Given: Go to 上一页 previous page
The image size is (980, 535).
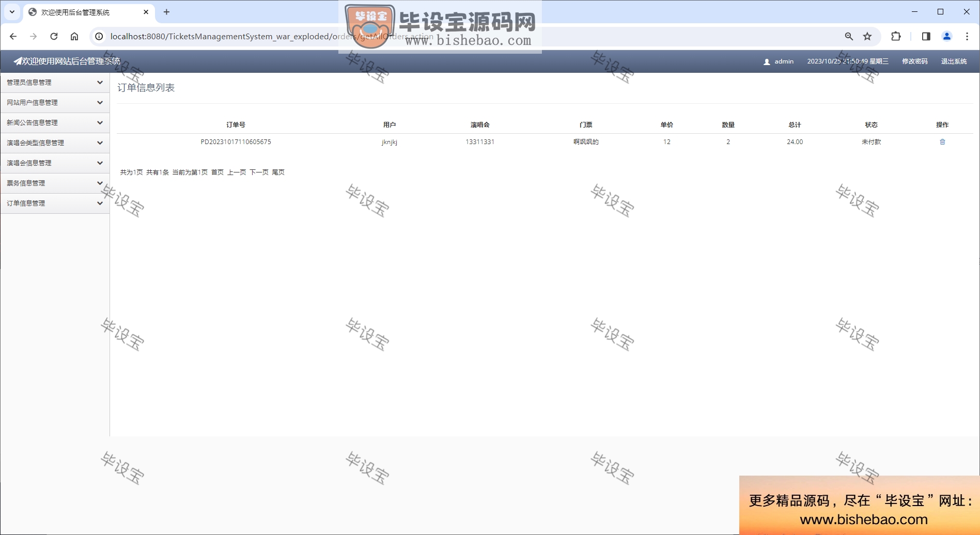Looking at the screenshot, I should click(x=237, y=172).
